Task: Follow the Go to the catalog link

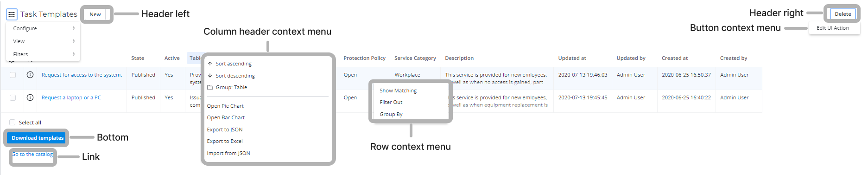Action: [x=32, y=154]
